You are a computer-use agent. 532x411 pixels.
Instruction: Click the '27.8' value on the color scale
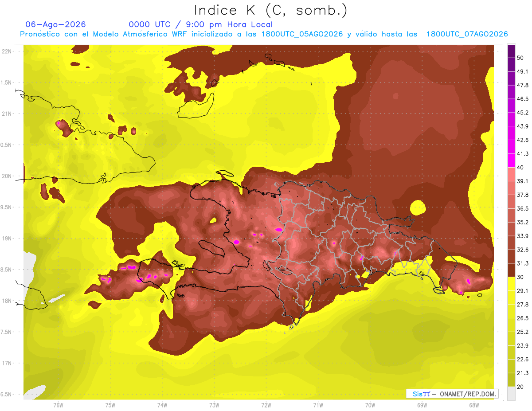pos(522,305)
